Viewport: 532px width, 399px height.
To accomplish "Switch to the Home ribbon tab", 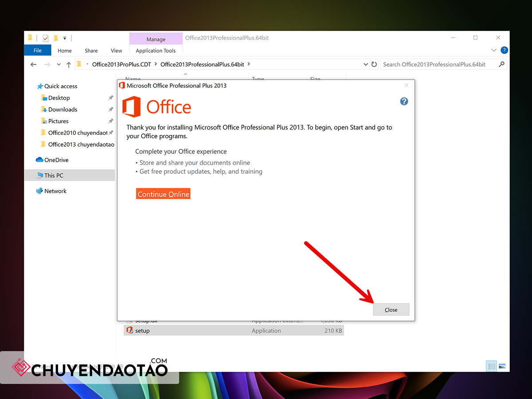I will (x=65, y=51).
